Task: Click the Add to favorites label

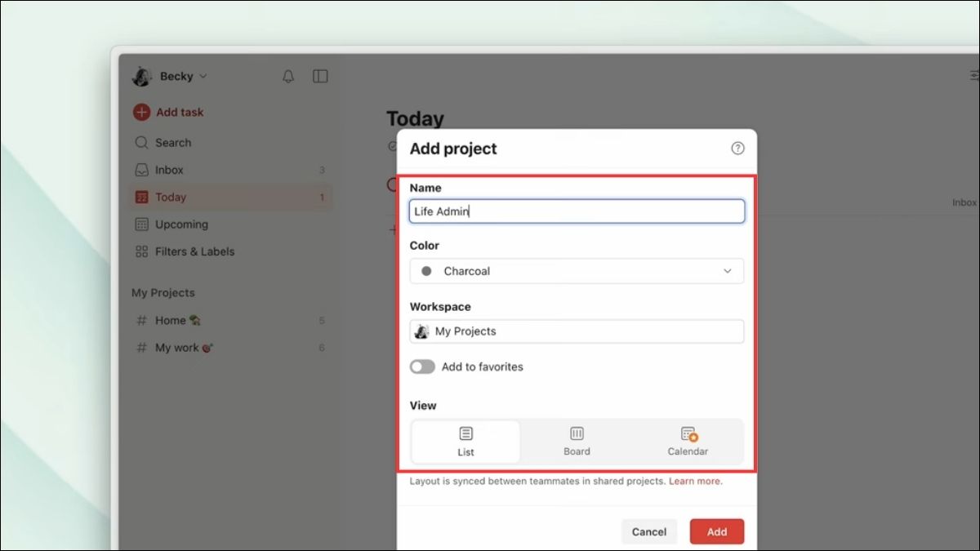Action: [483, 367]
